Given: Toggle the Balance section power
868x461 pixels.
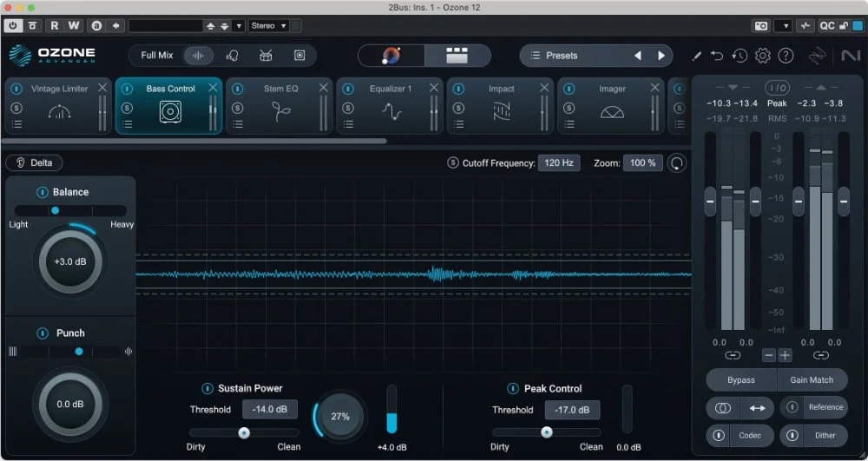Looking at the screenshot, I should [x=42, y=192].
